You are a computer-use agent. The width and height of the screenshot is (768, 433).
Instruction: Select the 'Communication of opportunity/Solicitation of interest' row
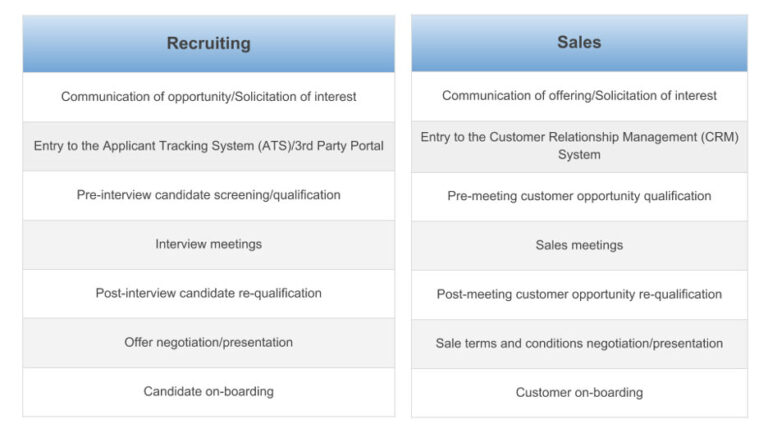(x=208, y=97)
